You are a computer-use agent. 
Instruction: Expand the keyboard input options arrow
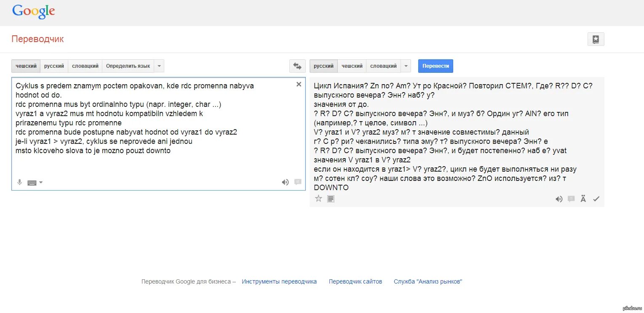pos(41,183)
